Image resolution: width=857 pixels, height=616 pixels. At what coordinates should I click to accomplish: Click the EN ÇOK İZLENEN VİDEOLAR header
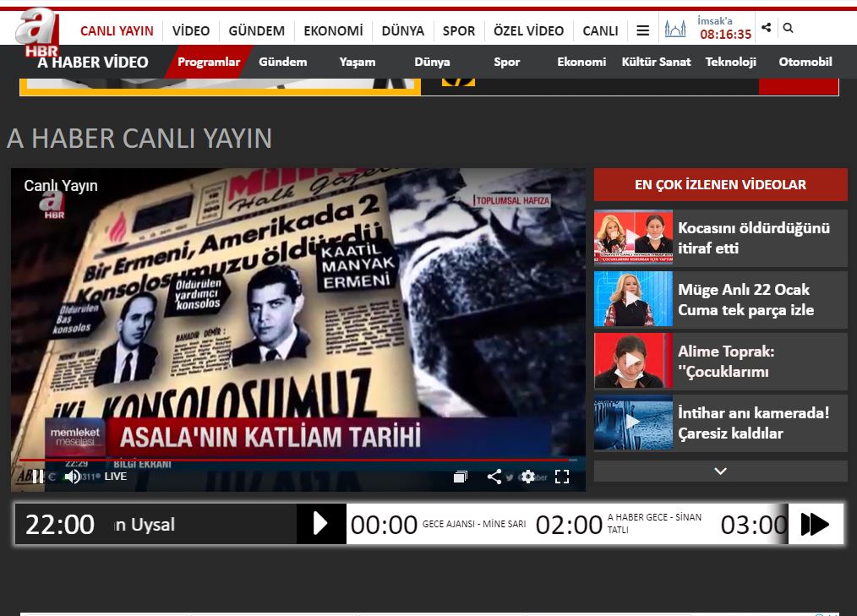click(720, 185)
